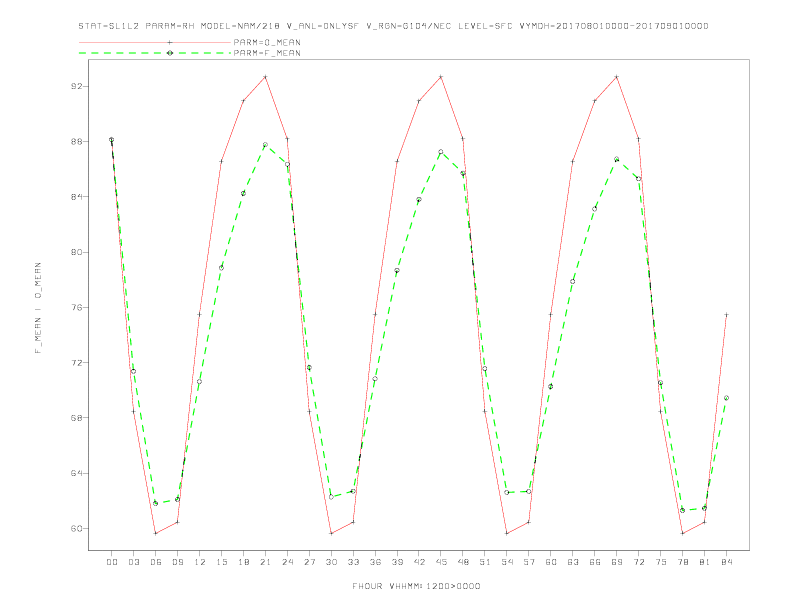
Task: Click the x-axis tick label 48
Action: (x=463, y=562)
